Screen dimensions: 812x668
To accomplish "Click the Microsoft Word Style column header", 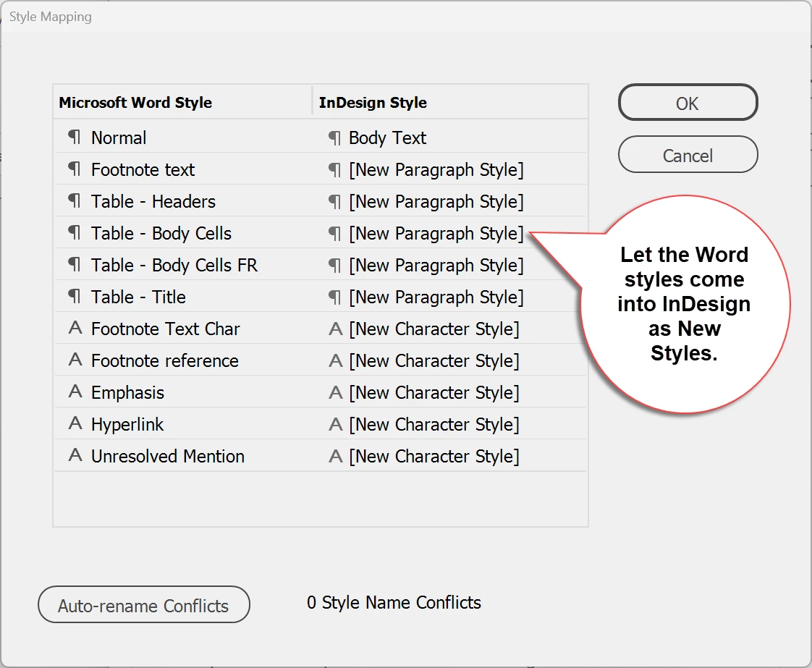I will (135, 103).
